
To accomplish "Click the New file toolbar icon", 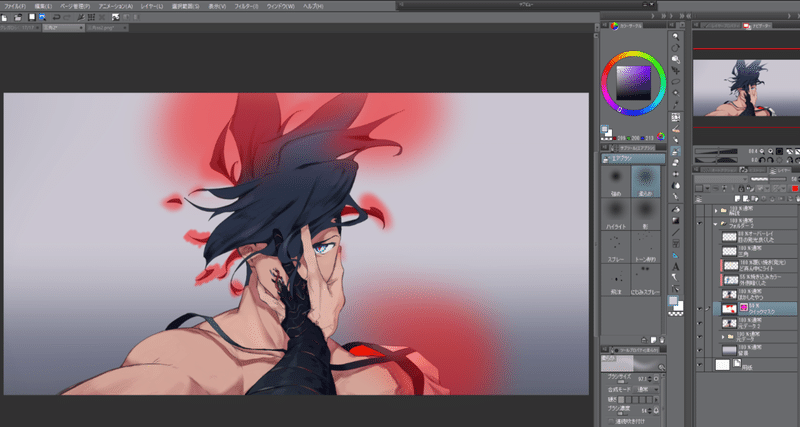I will (5, 17).
